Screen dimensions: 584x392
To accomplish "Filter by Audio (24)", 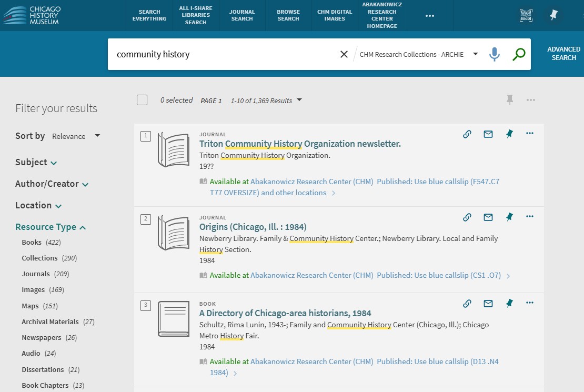I will click(x=39, y=353).
